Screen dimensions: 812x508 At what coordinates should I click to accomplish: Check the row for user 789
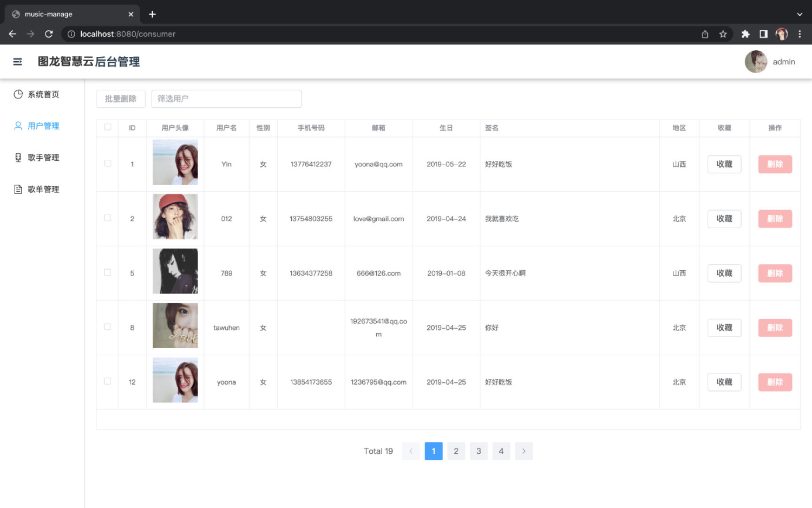click(x=108, y=272)
